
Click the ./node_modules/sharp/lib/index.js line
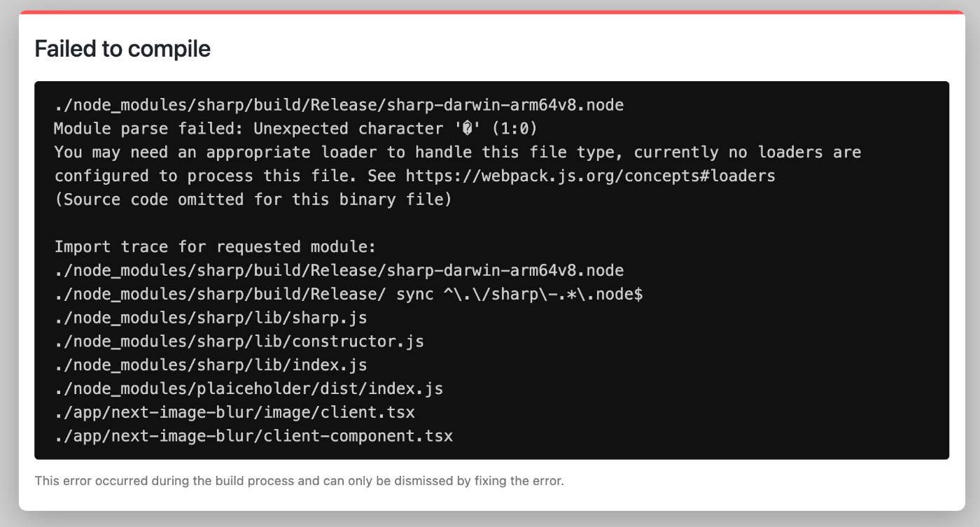click(x=211, y=365)
